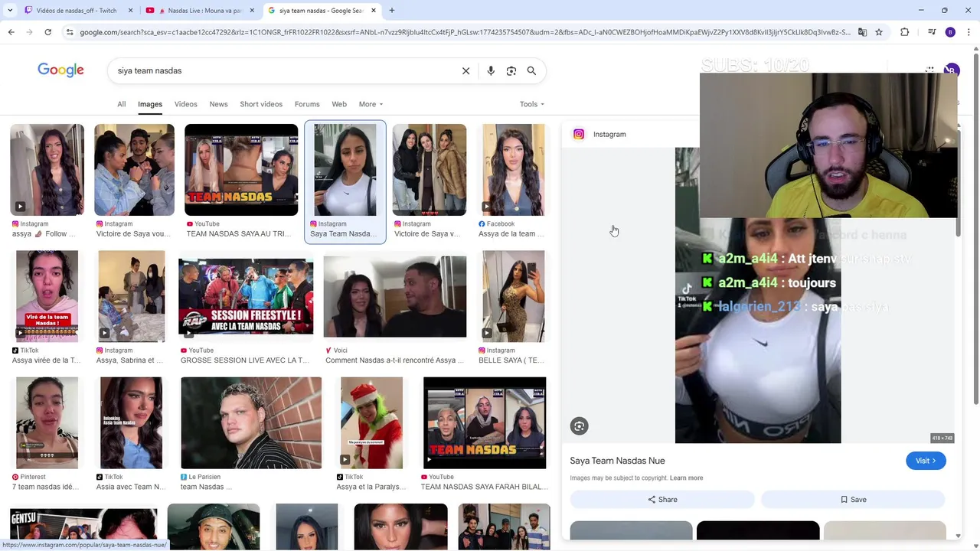Start voice search with microphone icon
Image resolution: width=980 pixels, height=551 pixels.
coord(491,70)
